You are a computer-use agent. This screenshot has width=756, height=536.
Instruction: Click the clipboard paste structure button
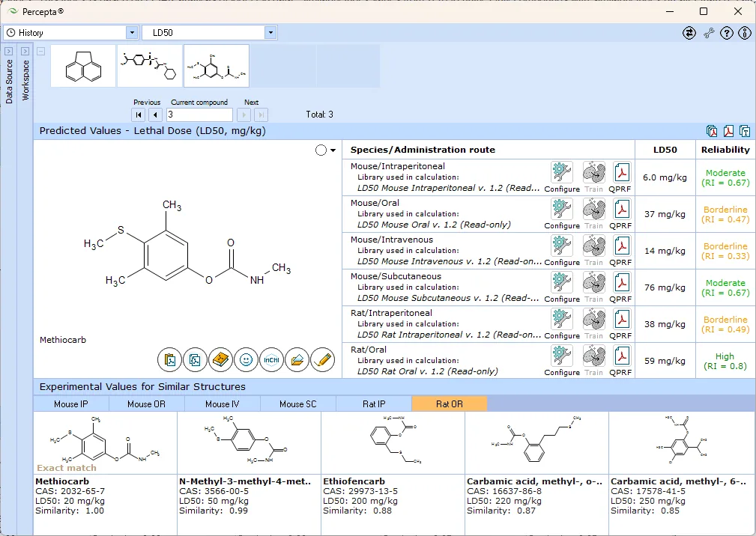point(170,360)
